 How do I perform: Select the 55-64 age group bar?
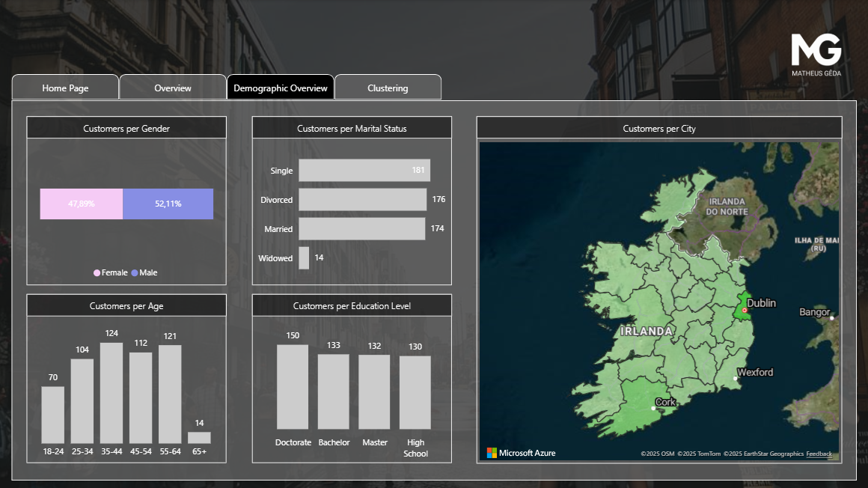pos(170,394)
